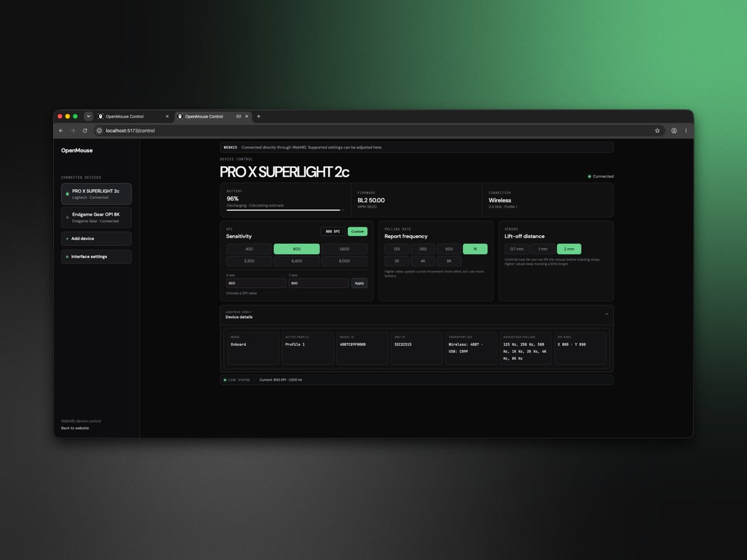Click the Y axis DPI input field
The image size is (747, 560).
[x=319, y=283]
